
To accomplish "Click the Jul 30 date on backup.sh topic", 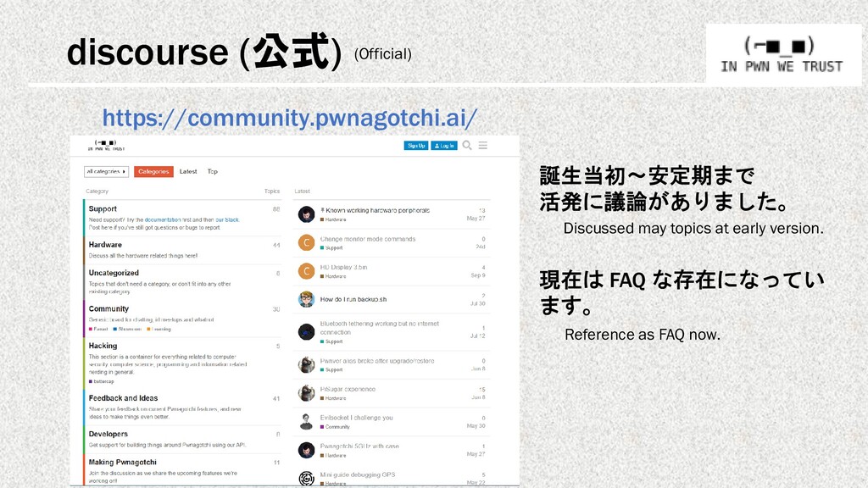I will (478, 303).
